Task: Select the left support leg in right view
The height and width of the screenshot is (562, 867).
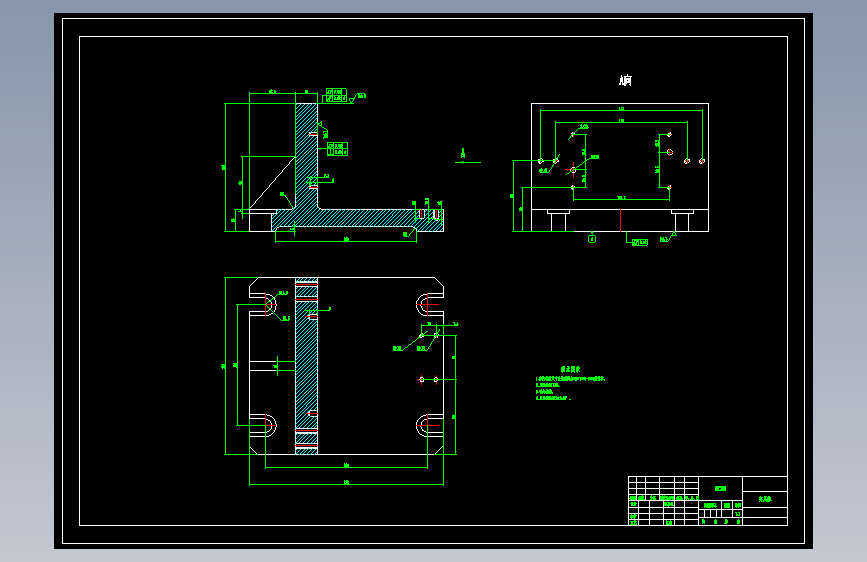Action: click(558, 221)
